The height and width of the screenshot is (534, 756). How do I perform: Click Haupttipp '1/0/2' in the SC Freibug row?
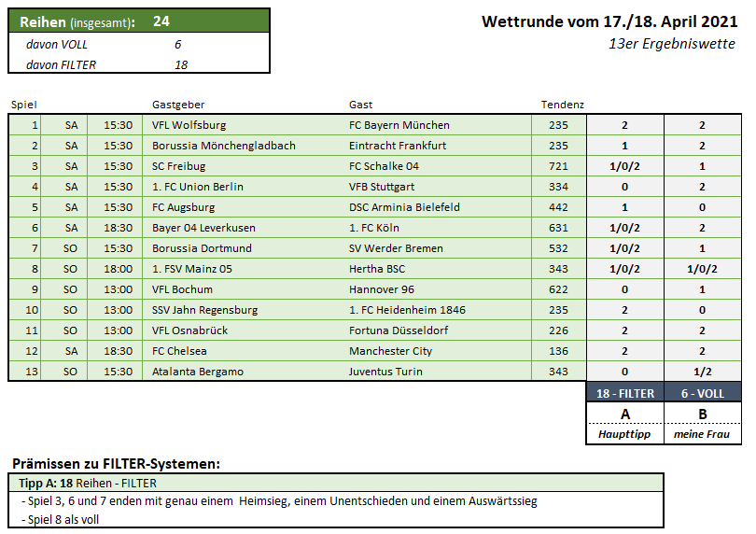(624, 166)
